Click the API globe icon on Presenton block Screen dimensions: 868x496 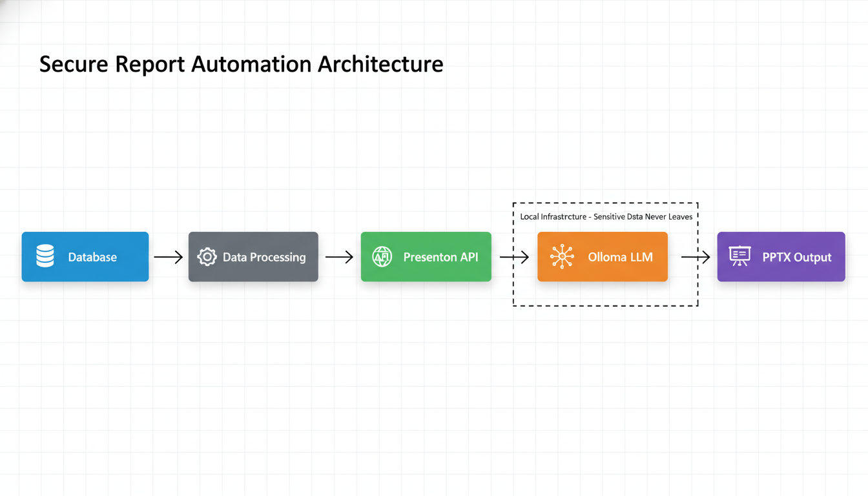(x=382, y=256)
